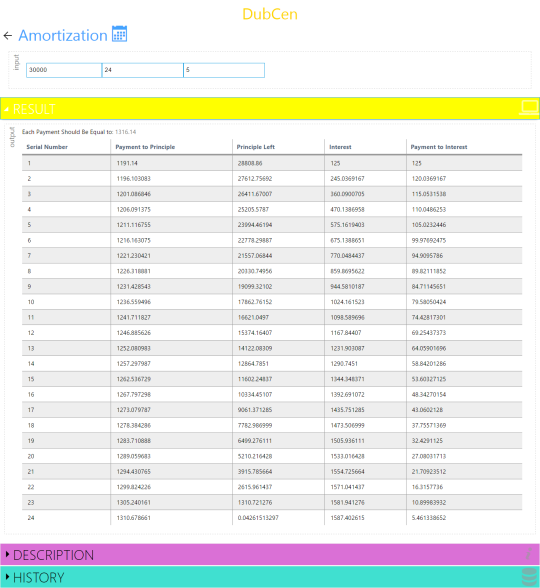Select the Payment to Principle column header
The height and width of the screenshot is (588, 540).
click(145, 147)
